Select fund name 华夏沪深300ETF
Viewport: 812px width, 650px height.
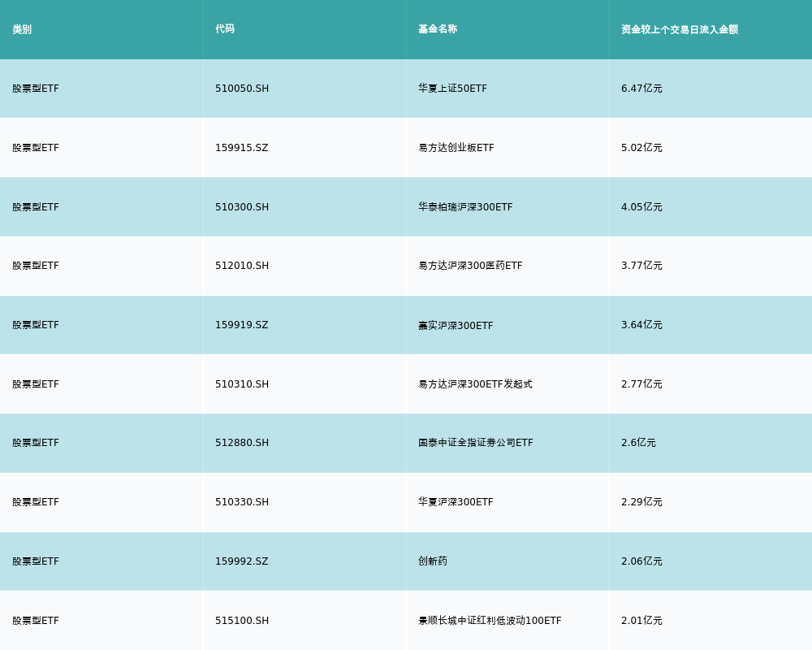tap(456, 502)
